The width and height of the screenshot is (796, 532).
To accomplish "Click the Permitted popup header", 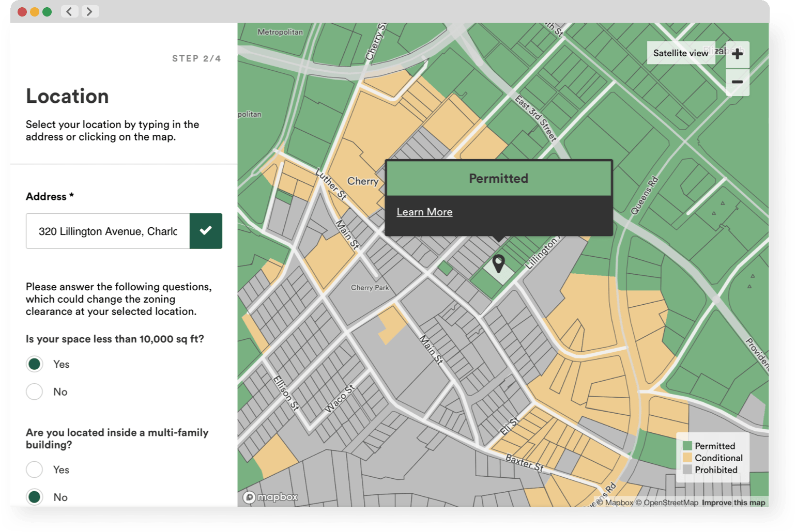I will (x=499, y=178).
